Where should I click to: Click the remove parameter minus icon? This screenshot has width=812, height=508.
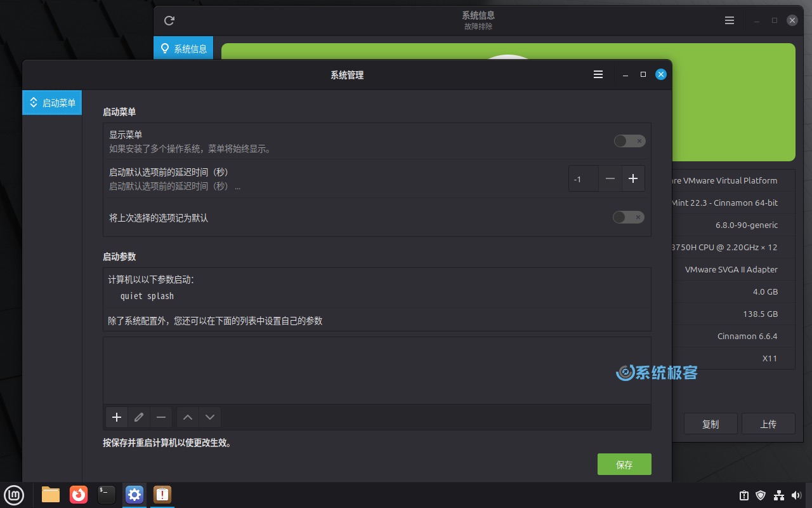pyautogui.click(x=161, y=417)
